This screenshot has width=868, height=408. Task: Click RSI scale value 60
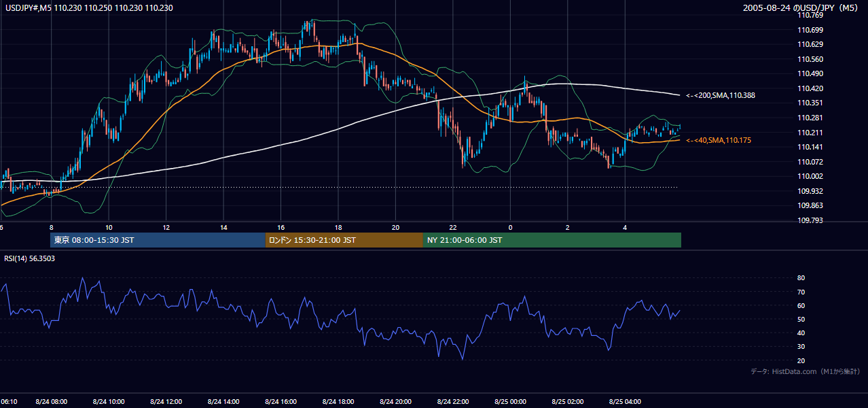coord(801,305)
